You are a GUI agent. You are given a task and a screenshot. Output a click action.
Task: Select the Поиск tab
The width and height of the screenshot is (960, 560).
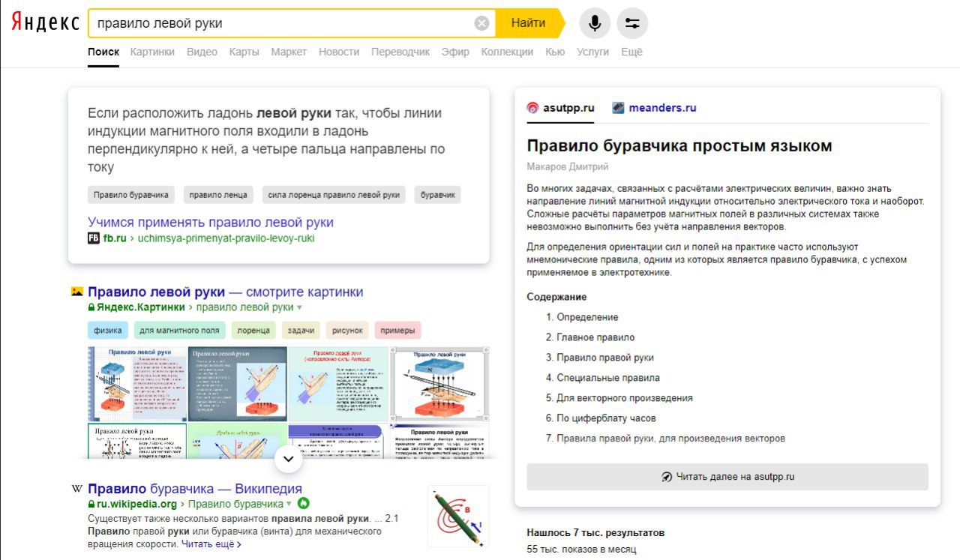coord(103,52)
